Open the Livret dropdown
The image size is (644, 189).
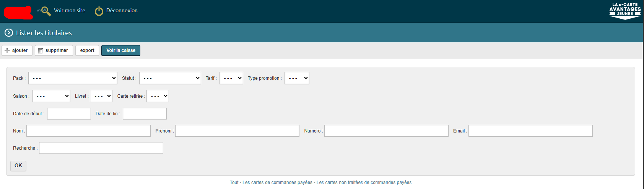[101, 96]
